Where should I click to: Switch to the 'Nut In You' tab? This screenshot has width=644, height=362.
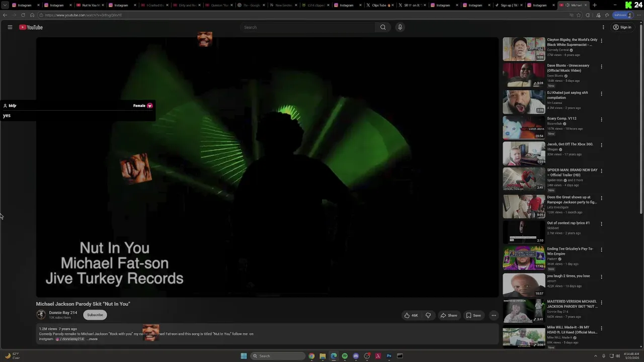pos(90,5)
